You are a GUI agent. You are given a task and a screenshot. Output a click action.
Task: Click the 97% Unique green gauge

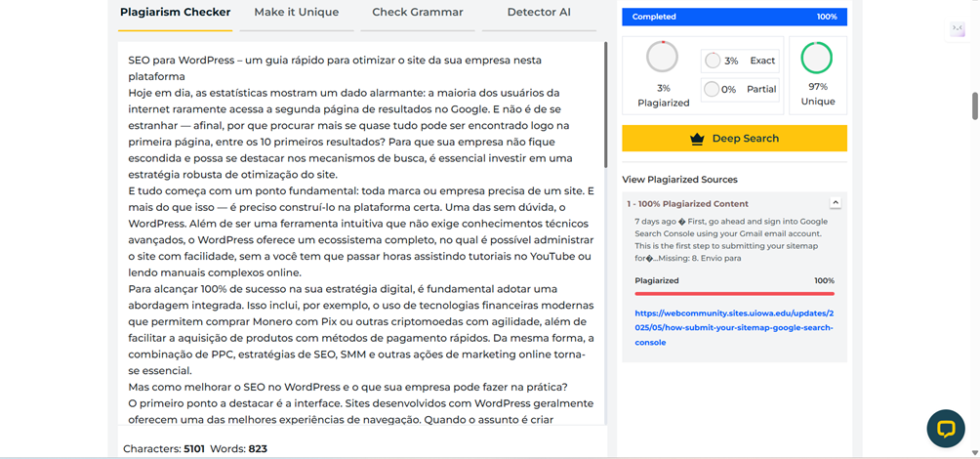tap(816, 57)
